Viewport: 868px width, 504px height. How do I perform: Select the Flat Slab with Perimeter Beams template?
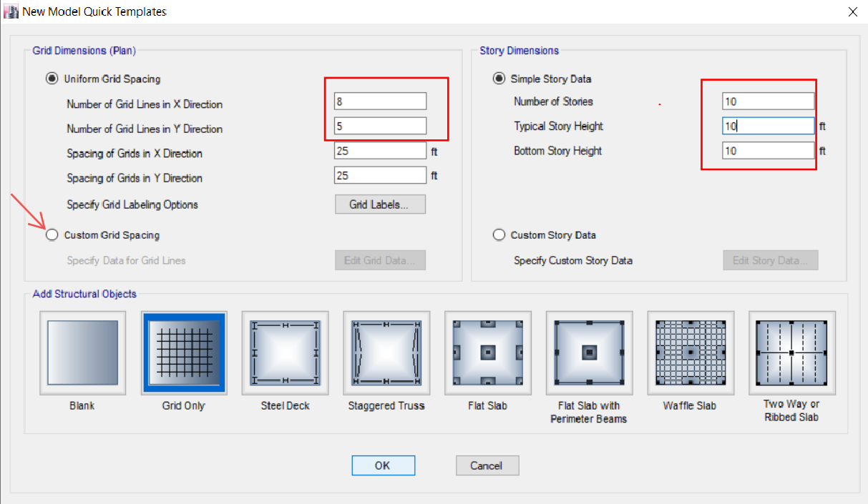pos(589,352)
